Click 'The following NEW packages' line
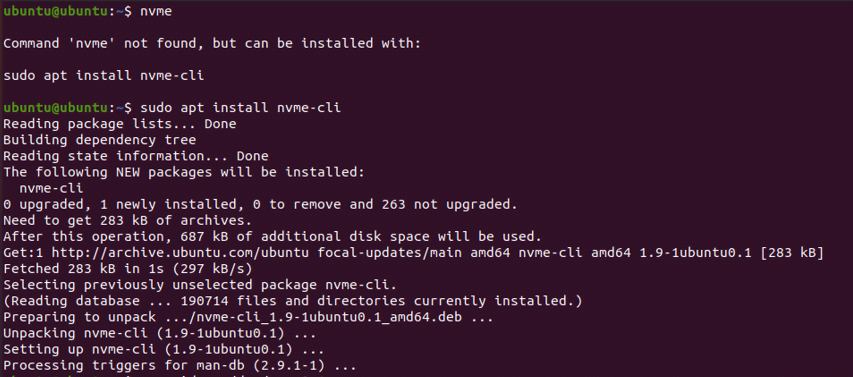 [184, 172]
